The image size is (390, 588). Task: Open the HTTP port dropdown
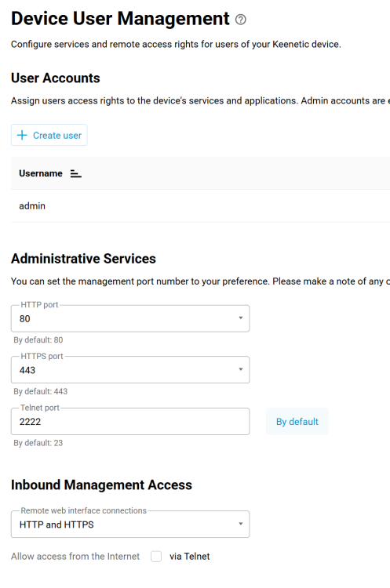pyautogui.click(x=130, y=318)
